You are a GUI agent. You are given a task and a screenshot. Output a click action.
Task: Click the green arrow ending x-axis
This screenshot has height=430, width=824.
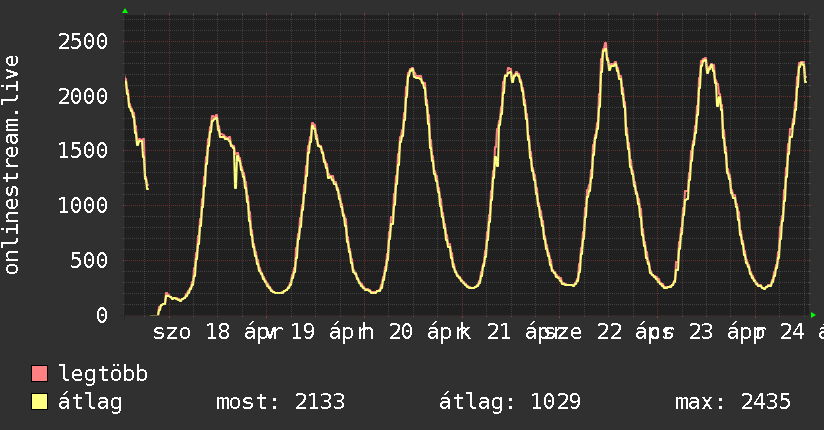pos(813,315)
